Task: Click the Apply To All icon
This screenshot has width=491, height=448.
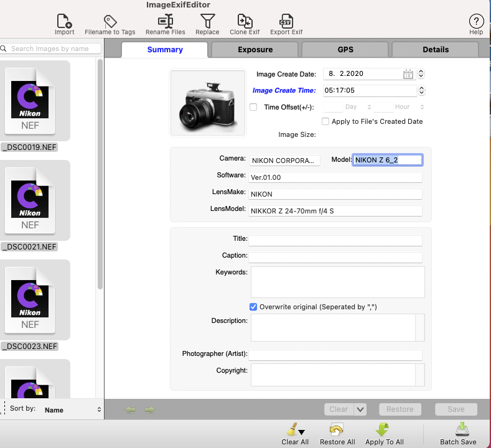Action: (382, 429)
